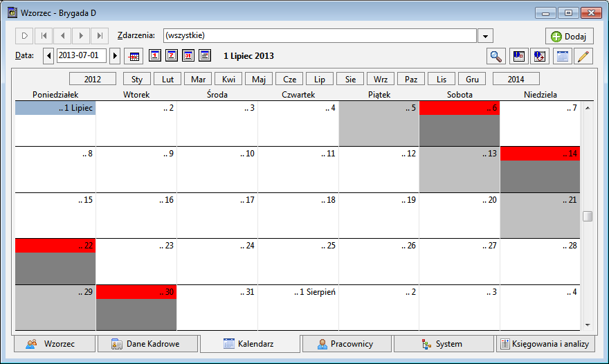The height and width of the screenshot is (364, 609).
Task: Step date forward with right arrow
Action: [115, 56]
